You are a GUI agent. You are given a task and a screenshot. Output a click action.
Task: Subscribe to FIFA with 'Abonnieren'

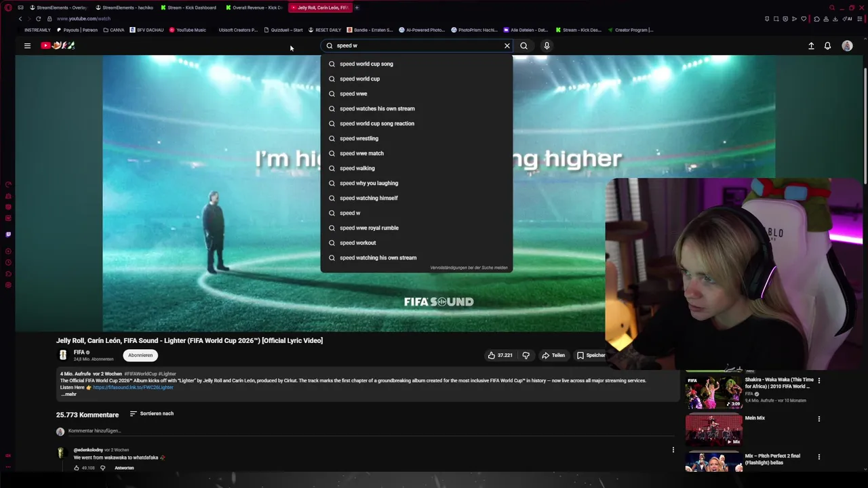140,355
